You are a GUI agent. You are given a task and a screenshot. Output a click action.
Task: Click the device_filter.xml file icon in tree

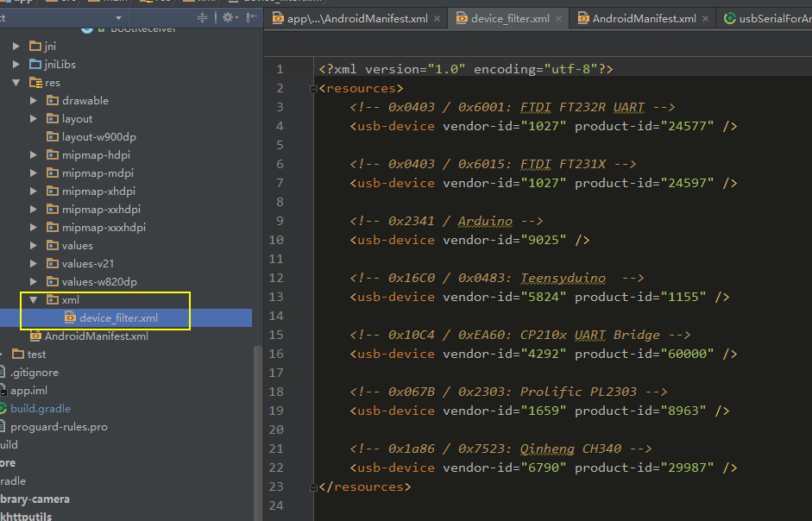click(70, 317)
